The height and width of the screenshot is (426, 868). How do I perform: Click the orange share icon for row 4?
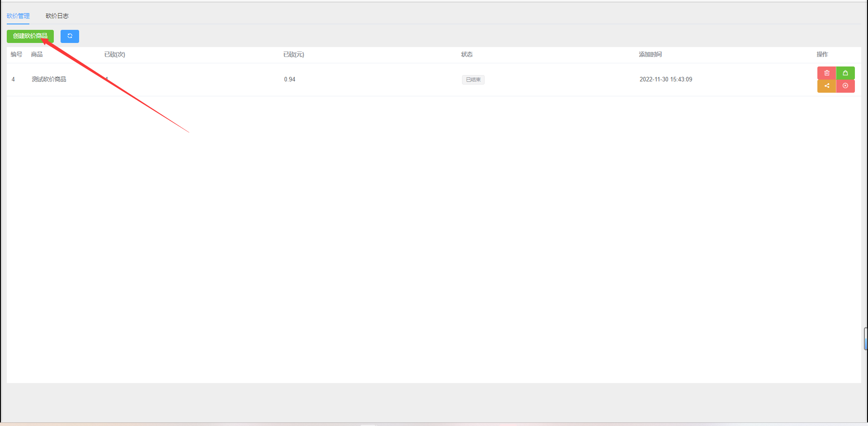point(826,86)
